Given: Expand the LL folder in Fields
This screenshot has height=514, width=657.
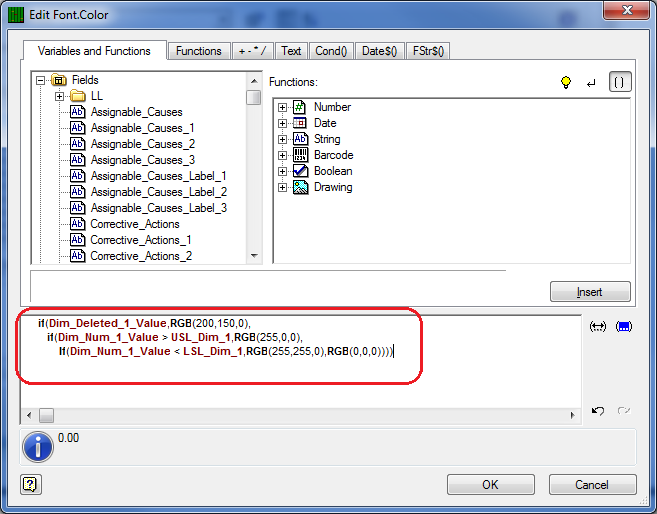Looking at the screenshot, I should (x=59, y=96).
